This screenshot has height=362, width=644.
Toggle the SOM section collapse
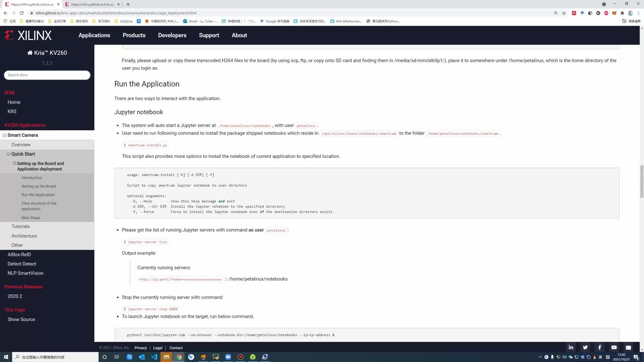pos(9,93)
